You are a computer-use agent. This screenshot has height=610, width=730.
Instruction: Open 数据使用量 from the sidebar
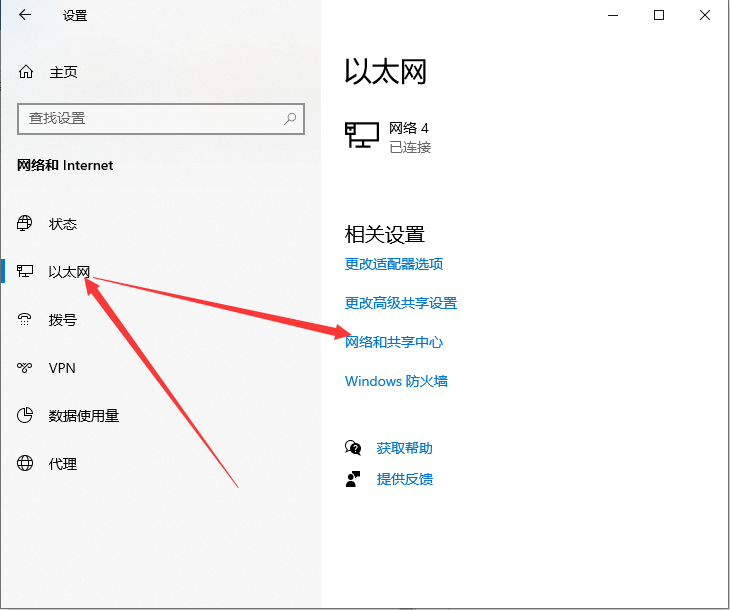(84, 416)
